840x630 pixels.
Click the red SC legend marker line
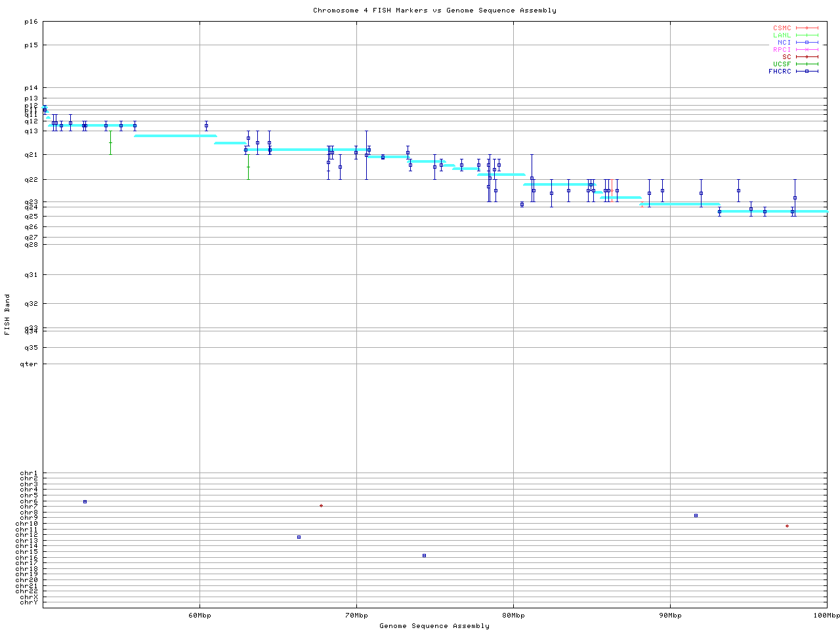pyautogui.click(x=807, y=56)
